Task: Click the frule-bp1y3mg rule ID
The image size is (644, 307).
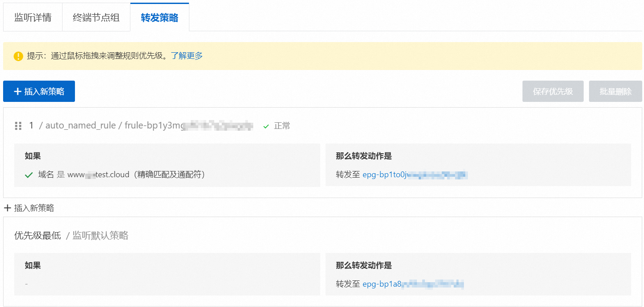Action: coord(189,126)
